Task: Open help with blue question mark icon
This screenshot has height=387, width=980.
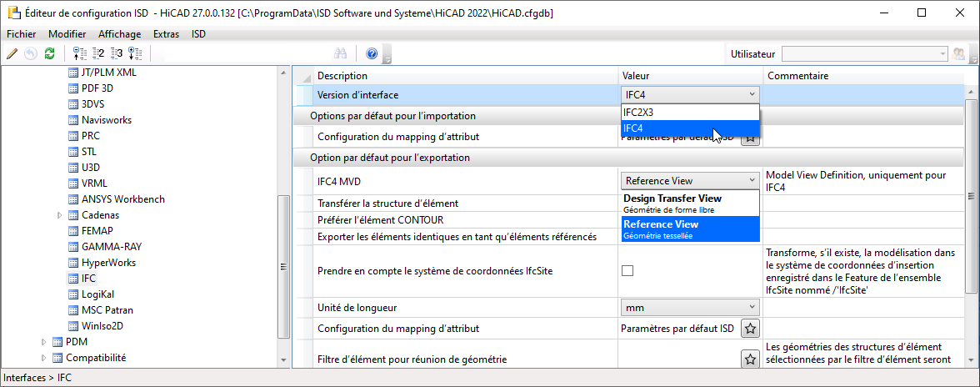Action: 372,53
